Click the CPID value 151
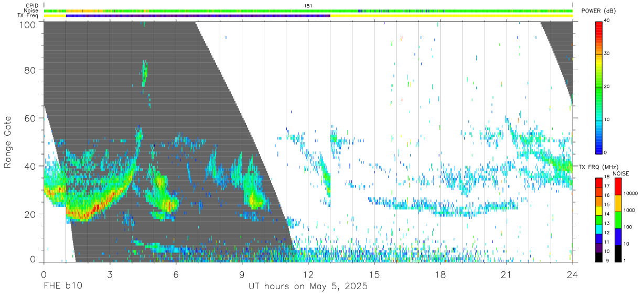The image size is (644, 297). point(308,6)
